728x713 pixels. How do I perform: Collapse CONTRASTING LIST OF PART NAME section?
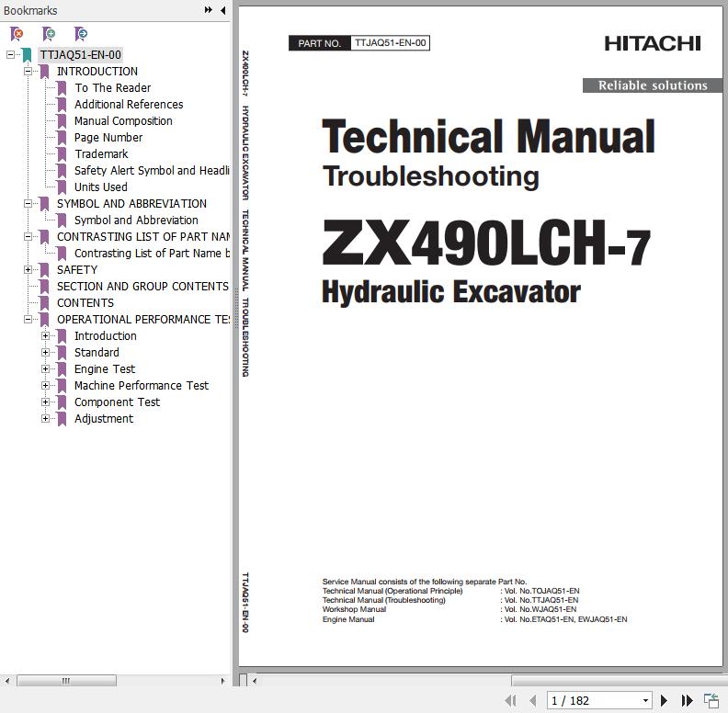coord(28,236)
